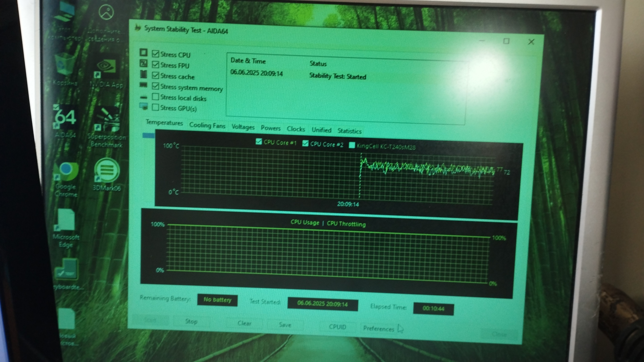The width and height of the screenshot is (644, 362).
Task: Enable KingCell KC-T240sM28 graph checkbox
Action: pos(352,145)
